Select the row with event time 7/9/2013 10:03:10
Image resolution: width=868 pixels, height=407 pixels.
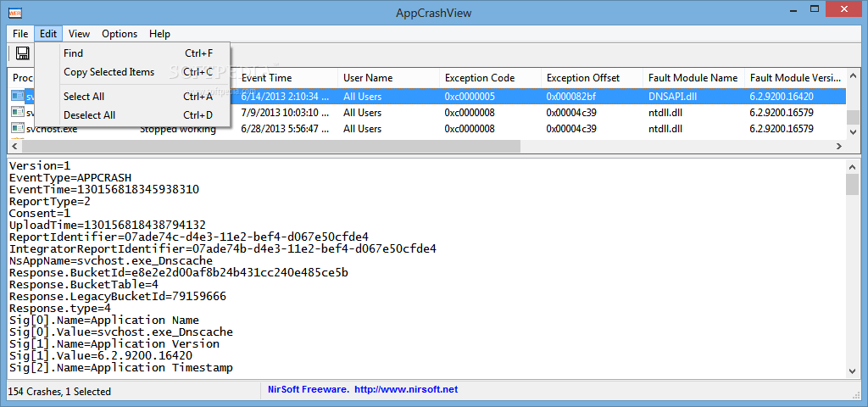point(426,113)
